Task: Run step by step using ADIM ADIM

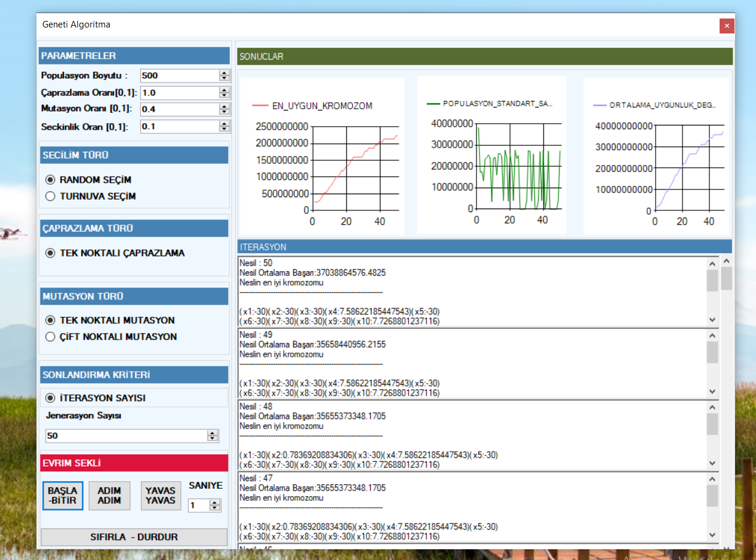Action: pos(109,495)
